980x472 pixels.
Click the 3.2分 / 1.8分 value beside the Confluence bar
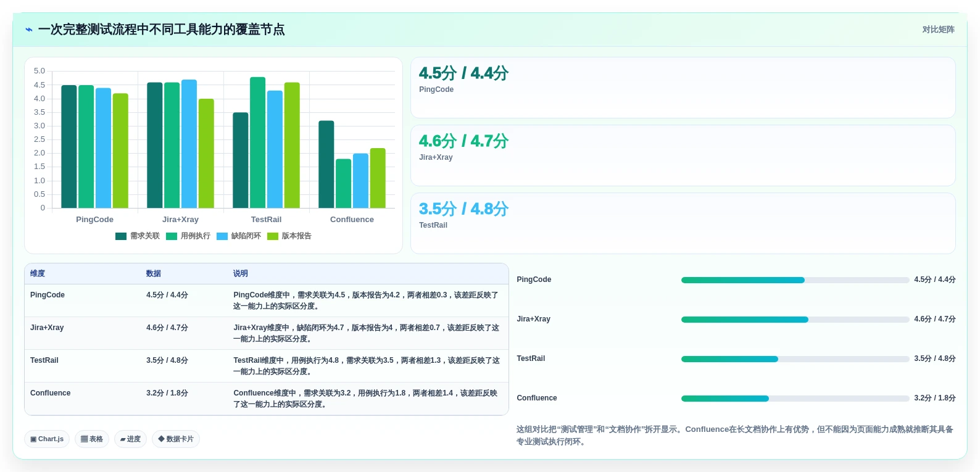coord(935,398)
